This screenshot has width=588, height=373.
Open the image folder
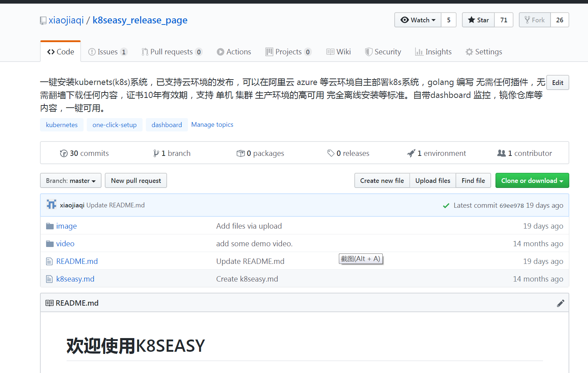click(x=66, y=226)
